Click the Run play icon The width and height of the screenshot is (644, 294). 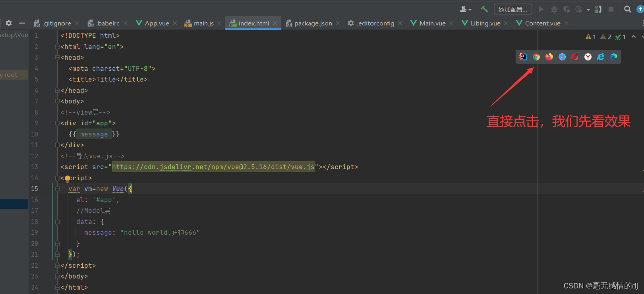tap(541, 9)
